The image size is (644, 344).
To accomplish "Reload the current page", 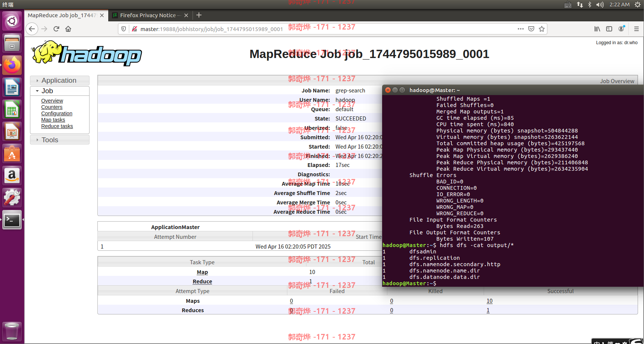I will [56, 29].
